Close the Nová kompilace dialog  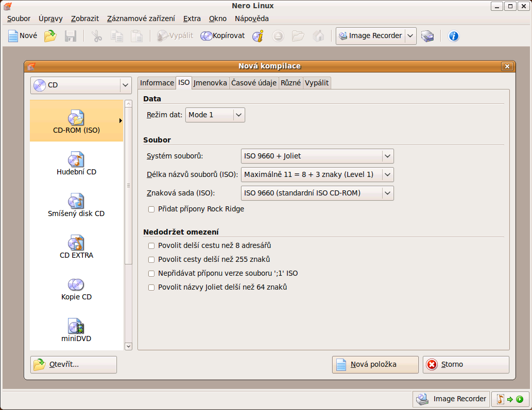[507, 66]
